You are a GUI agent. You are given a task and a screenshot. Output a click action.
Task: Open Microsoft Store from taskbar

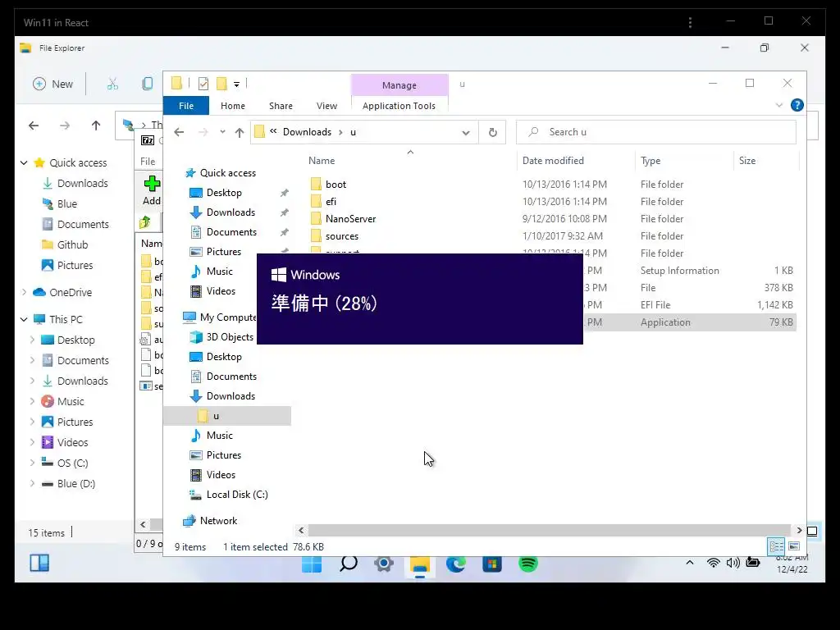[492, 564]
